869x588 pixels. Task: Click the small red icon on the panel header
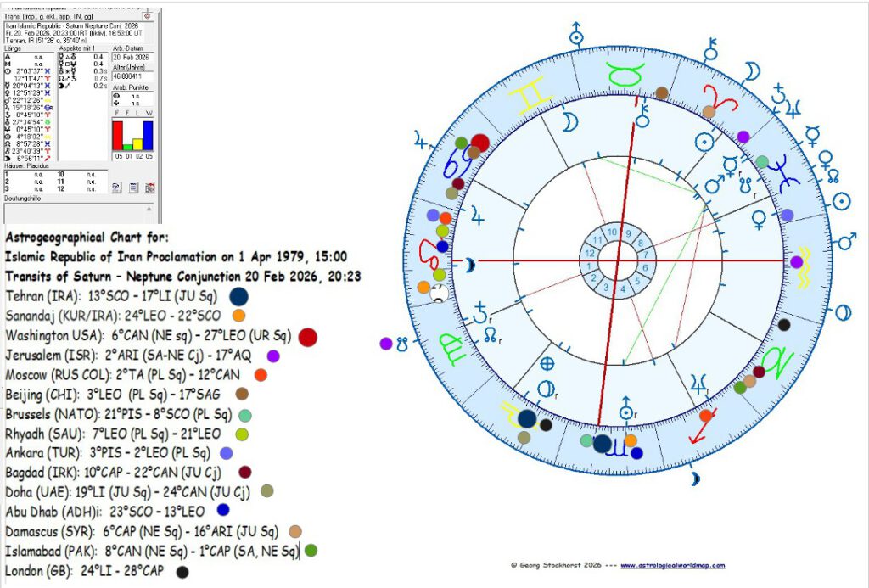(147, 14)
